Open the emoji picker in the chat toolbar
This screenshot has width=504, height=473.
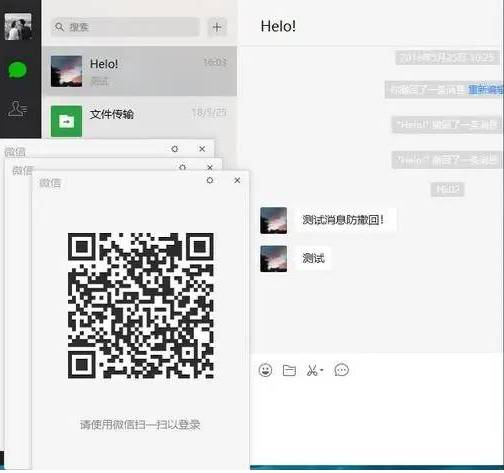265,370
